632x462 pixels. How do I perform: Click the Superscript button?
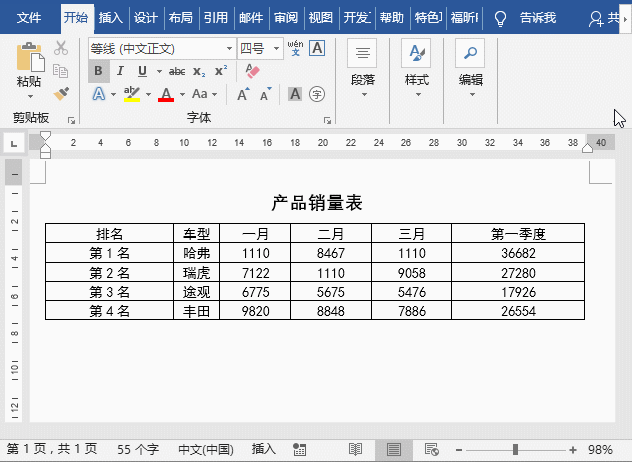pyautogui.click(x=221, y=71)
